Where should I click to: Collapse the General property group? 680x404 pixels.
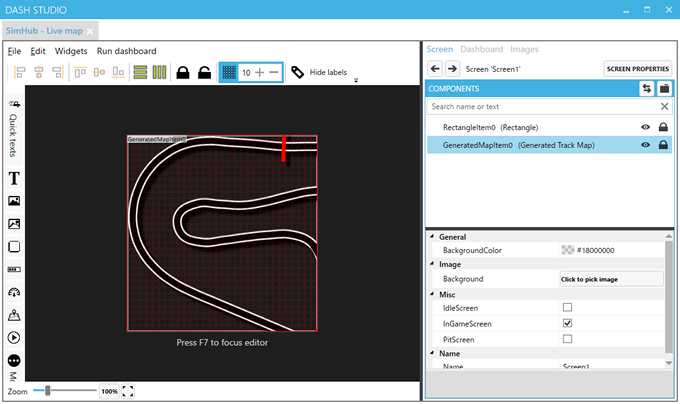(432, 237)
